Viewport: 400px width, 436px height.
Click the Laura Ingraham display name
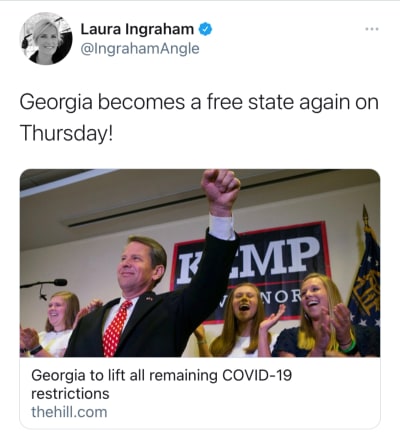pos(137,29)
